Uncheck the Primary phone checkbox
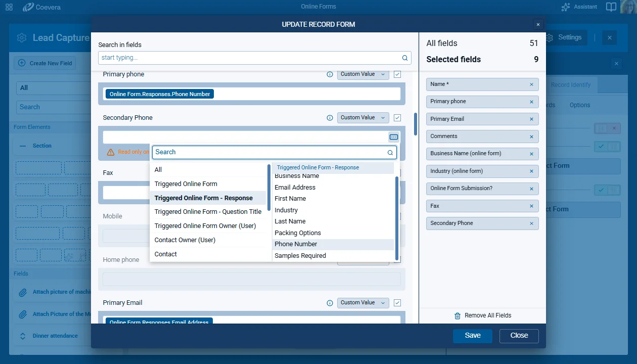The width and height of the screenshot is (637, 364). point(397,74)
